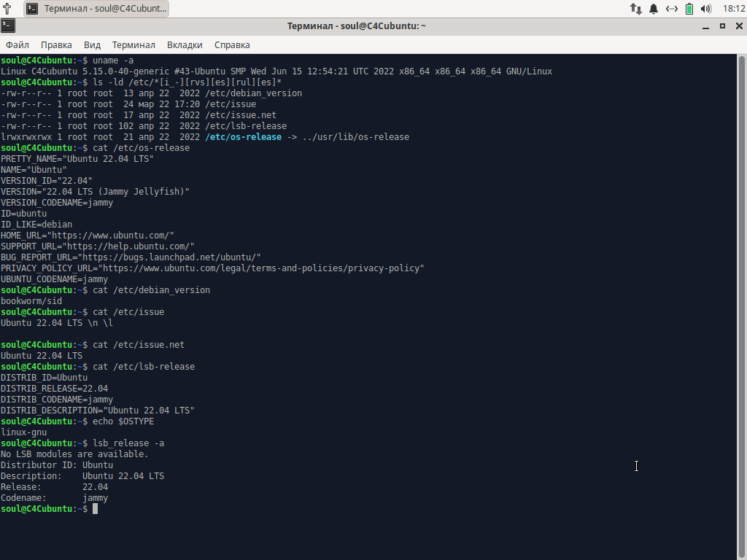Screen dimensions: 747x560
Task: Click the terminal vertical scrollbar
Action: 741,307
